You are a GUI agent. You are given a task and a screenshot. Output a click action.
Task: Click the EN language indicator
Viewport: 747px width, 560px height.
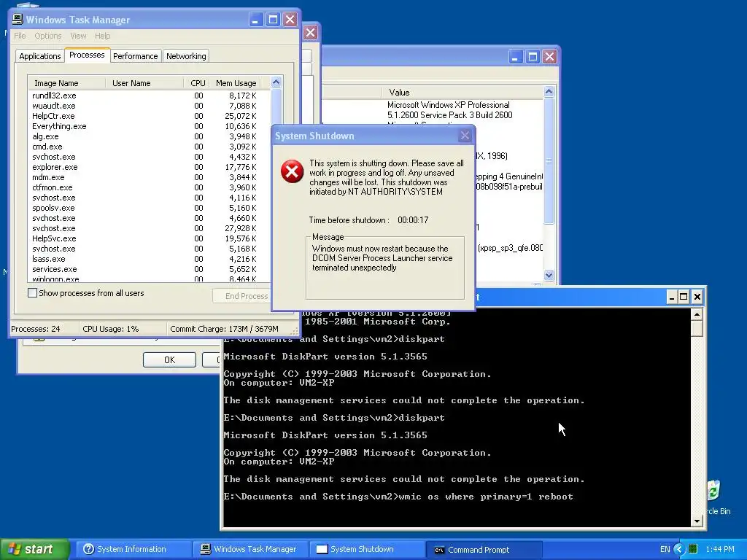coord(665,549)
